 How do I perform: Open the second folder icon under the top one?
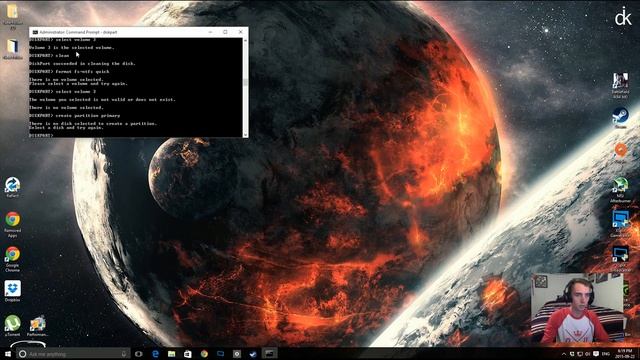click(13, 49)
